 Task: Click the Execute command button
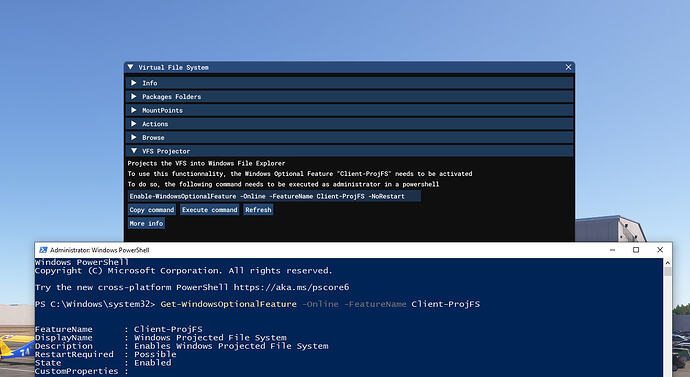[x=209, y=210]
